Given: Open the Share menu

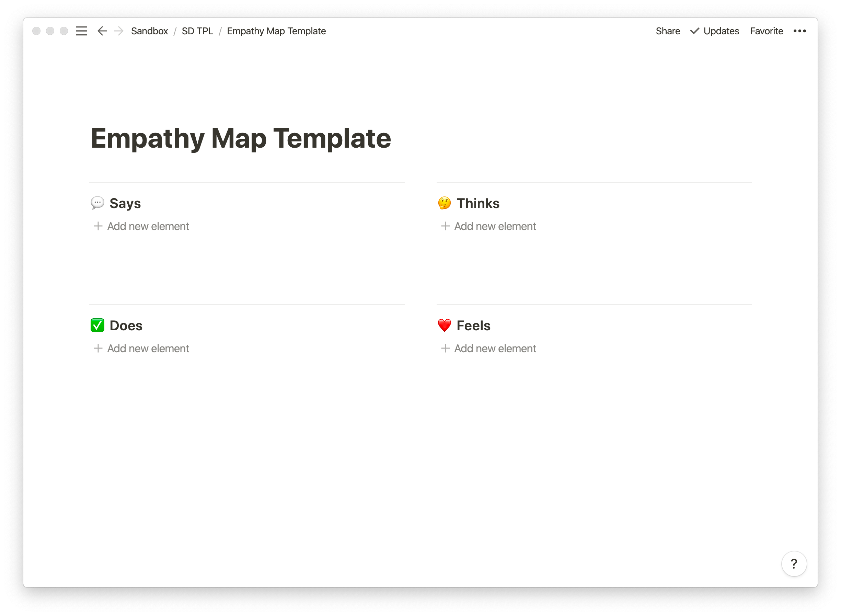Looking at the screenshot, I should tap(668, 31).
